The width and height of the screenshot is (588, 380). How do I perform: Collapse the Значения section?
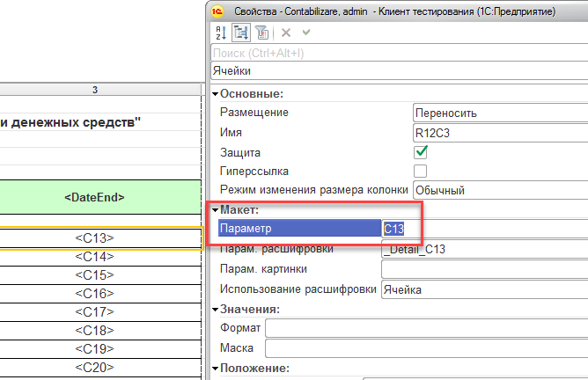click(x=215, y=310)
